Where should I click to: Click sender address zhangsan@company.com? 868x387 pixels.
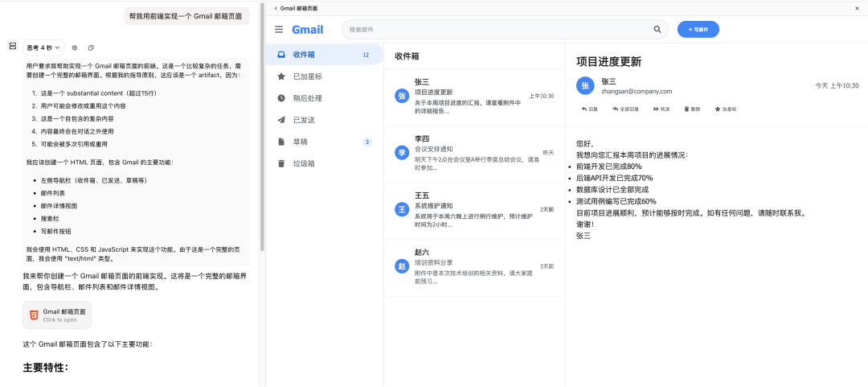click(637, 91)
